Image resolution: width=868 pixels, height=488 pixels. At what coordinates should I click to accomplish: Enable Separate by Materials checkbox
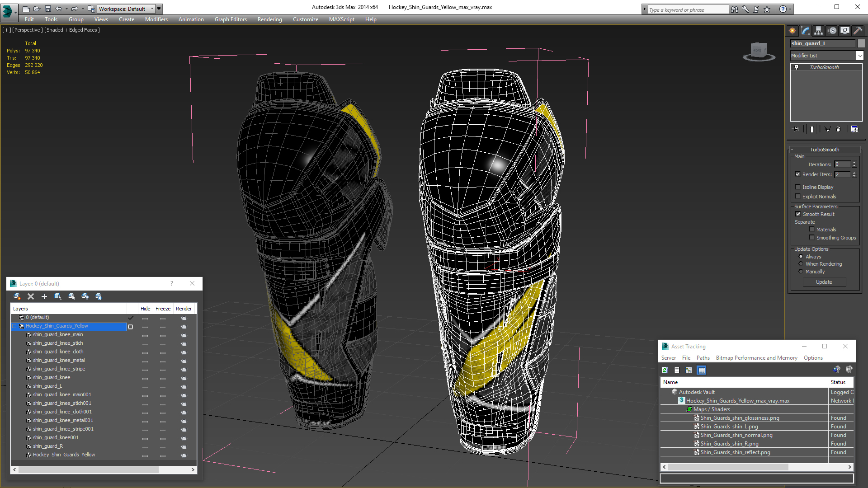click(x=811, y=230)
